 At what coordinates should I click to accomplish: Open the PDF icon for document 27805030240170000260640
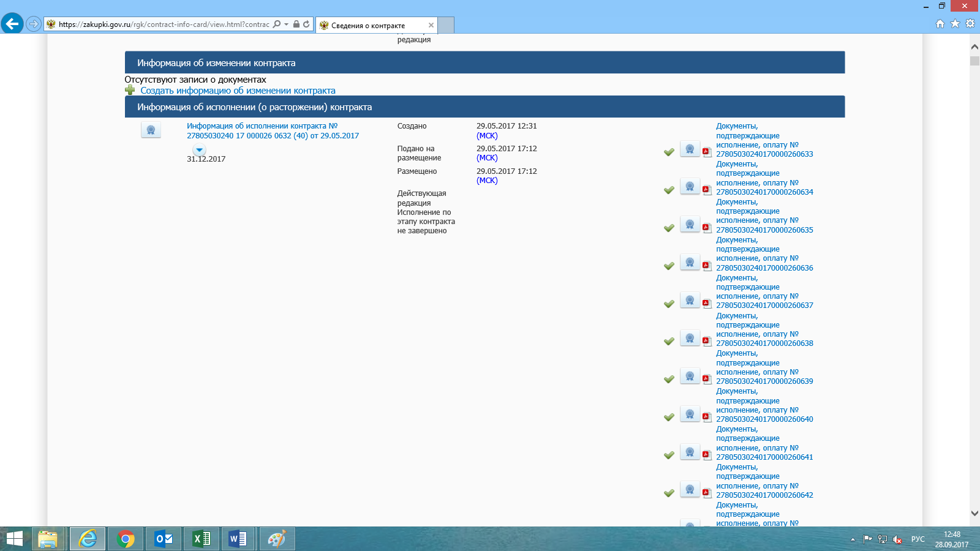tap(707, 417)
